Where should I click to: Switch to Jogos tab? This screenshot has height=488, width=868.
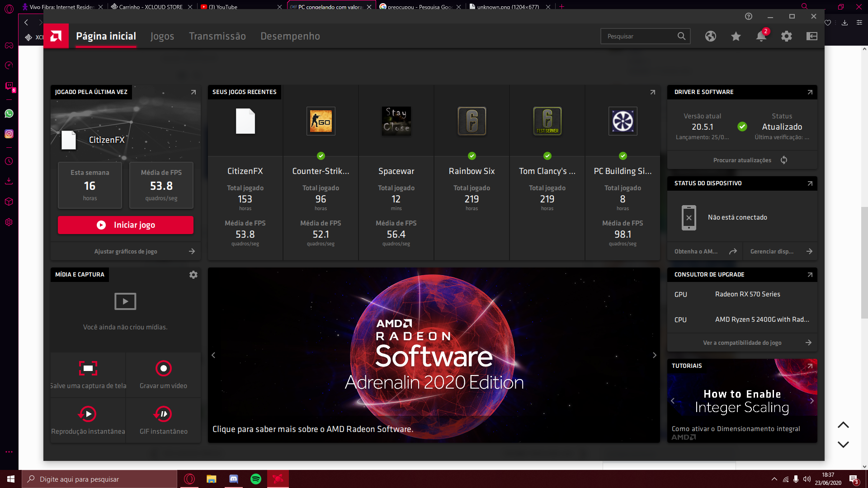[x=162, y=36]
